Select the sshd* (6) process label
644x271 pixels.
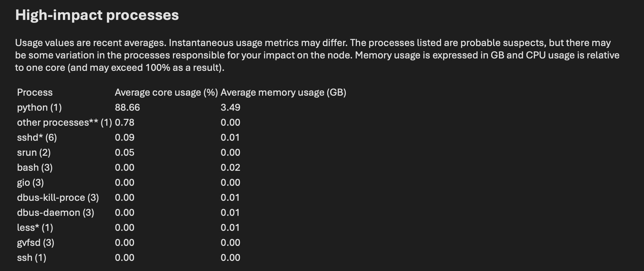[x=37, y=137]
